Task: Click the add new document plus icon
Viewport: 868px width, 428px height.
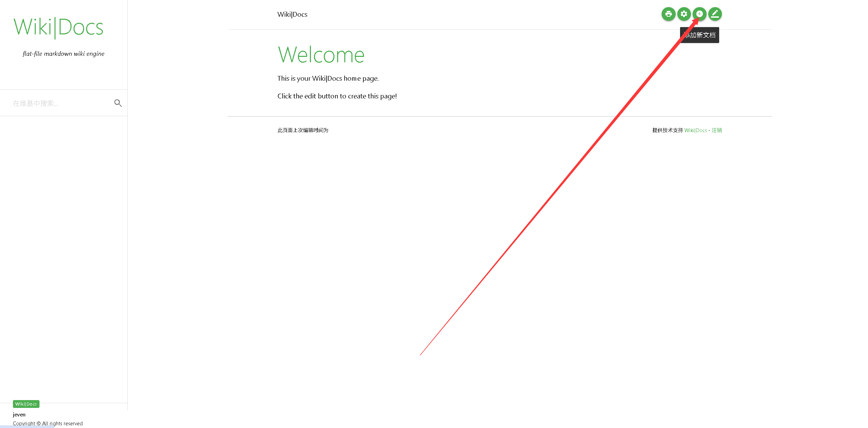Action: [x=699, y=14]
